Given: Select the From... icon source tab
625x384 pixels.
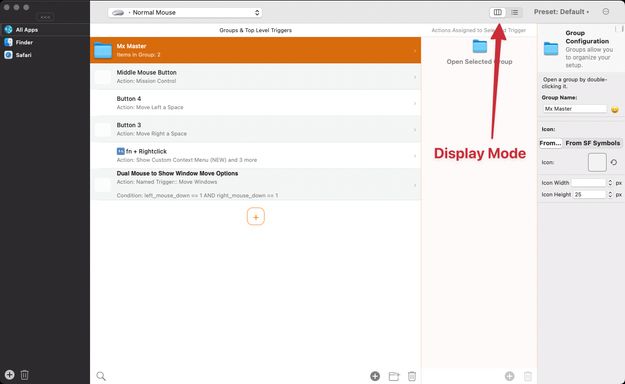Looking at the screenshot, I should [x=550, y=143].
